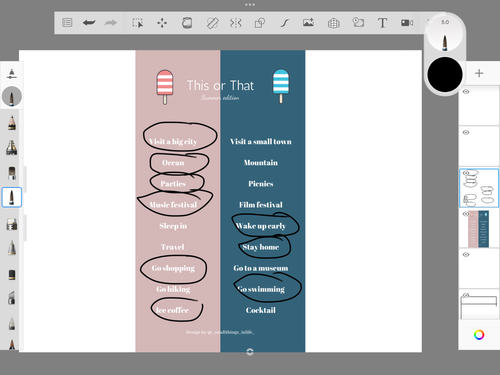This screenshot has width=500, height=375.
Task: Import an image with the picture icon
Action: 308,23
